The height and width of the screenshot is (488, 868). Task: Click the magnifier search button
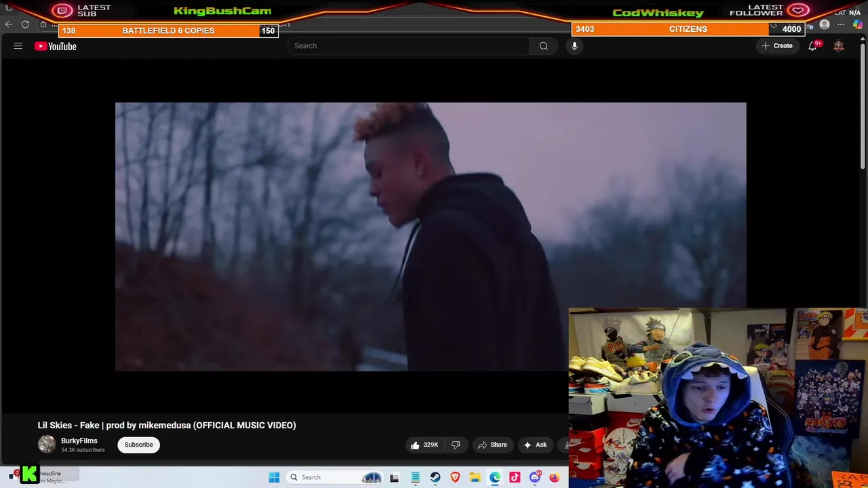(544, 46)
